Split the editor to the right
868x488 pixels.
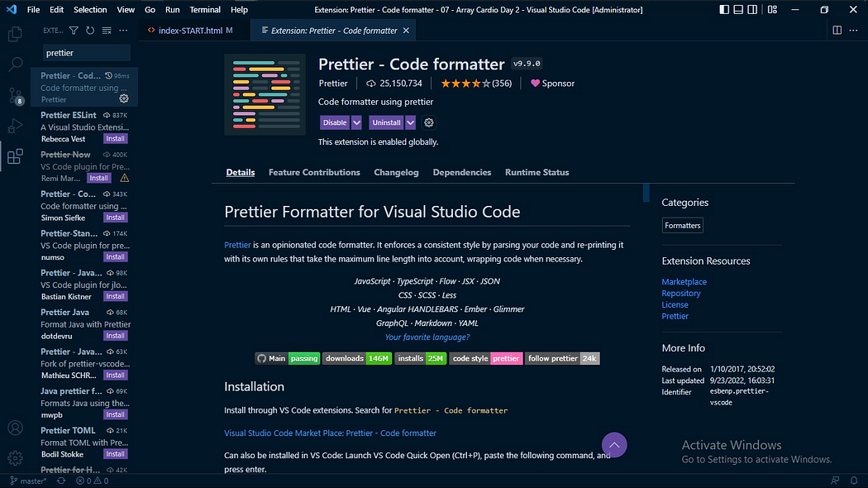click(837, 31)
